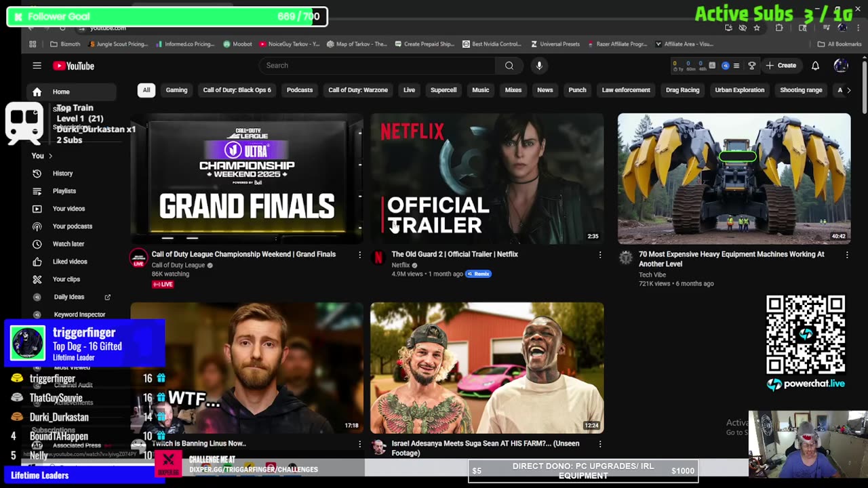
Task: Select the Drag Racing chip
Action: point(682,90)
